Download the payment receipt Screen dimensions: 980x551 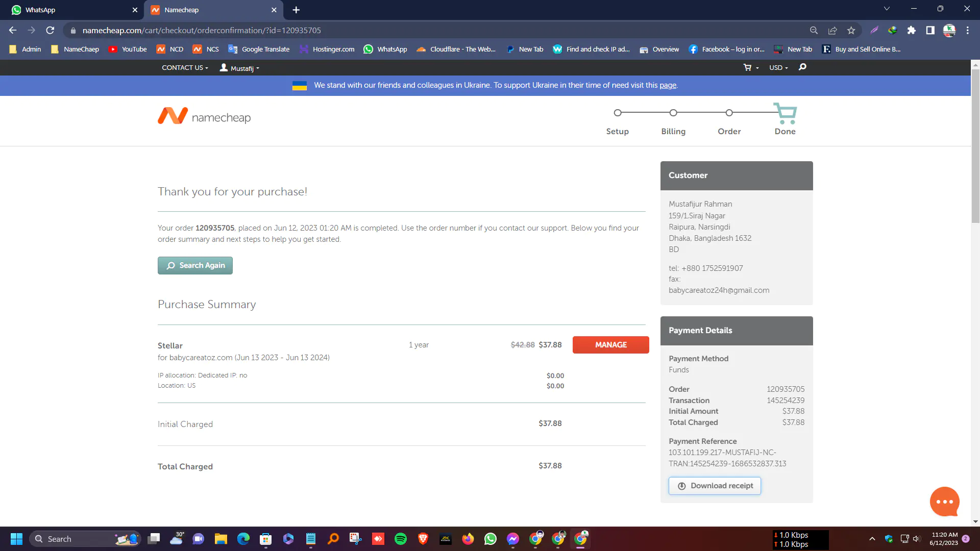coord(715,486)
